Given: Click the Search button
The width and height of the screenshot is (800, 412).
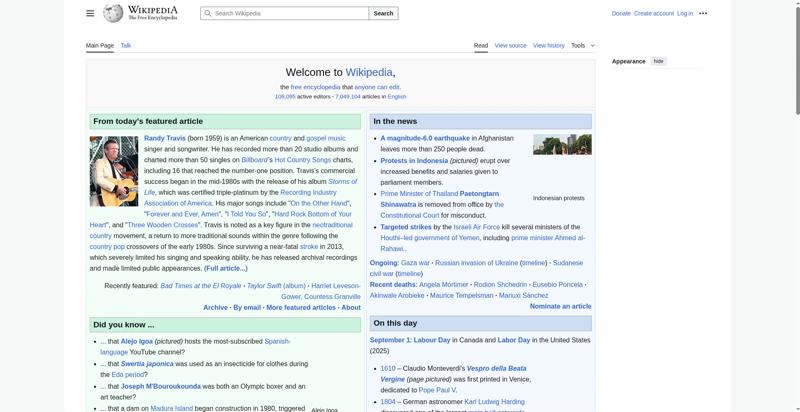Looking at the screenshot, I should [383, 13].
